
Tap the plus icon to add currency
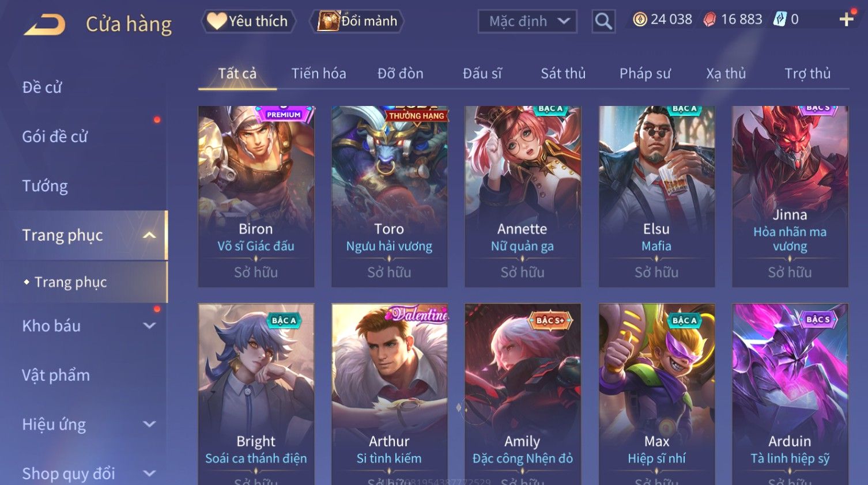coord(847,20)
